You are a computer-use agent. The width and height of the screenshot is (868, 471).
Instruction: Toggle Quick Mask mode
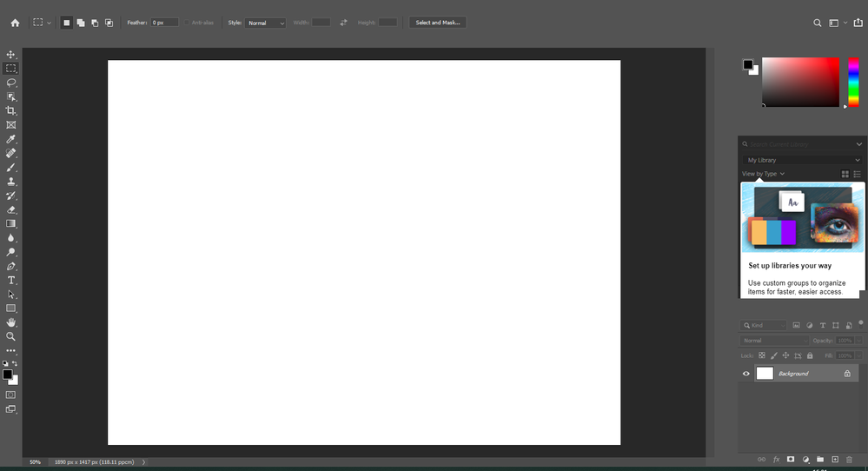tap(10, 395)
